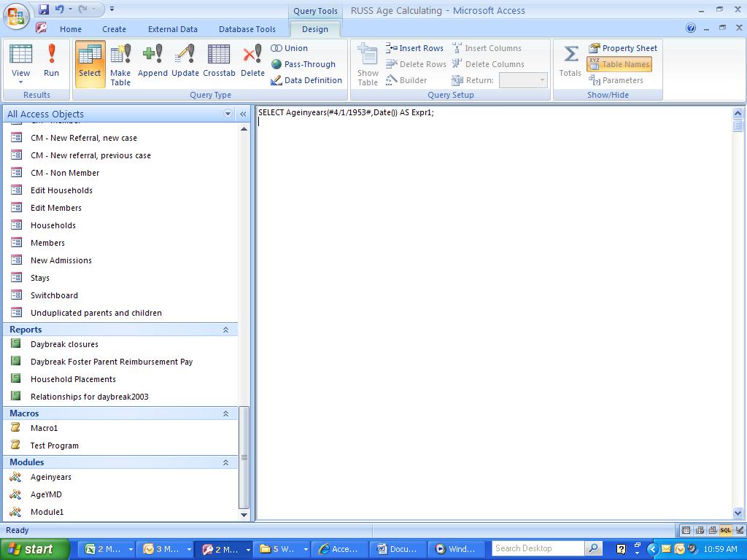
Task: Switch to Design View in status bar
Action: pos(739,530)
